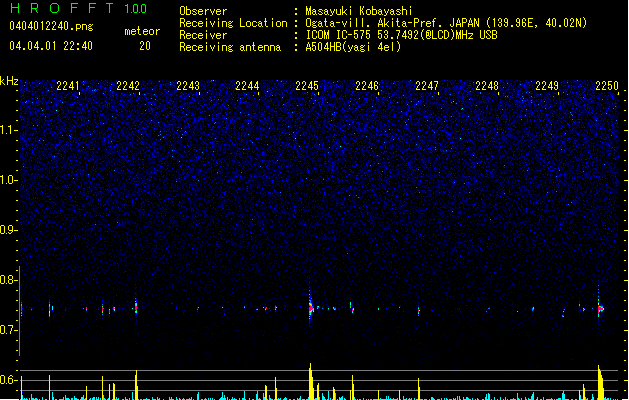
Task: Click the 1.1 kHz frequency label
Action: coord(8,130)
